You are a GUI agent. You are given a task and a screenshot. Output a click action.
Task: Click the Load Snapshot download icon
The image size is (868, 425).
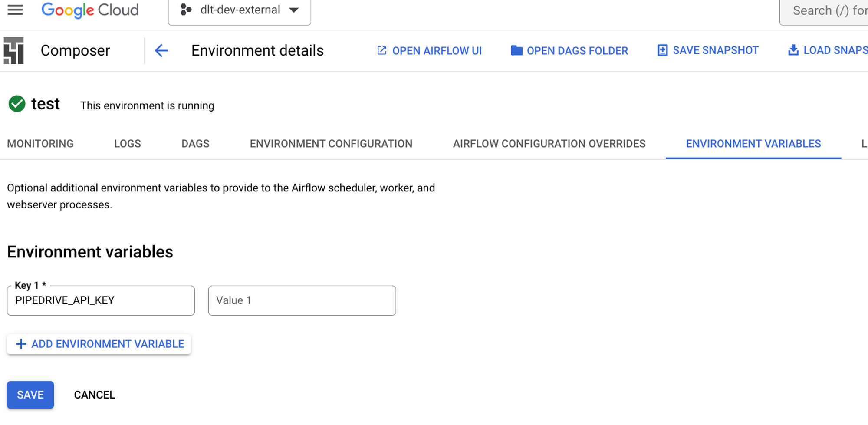[x=794, y=50]
